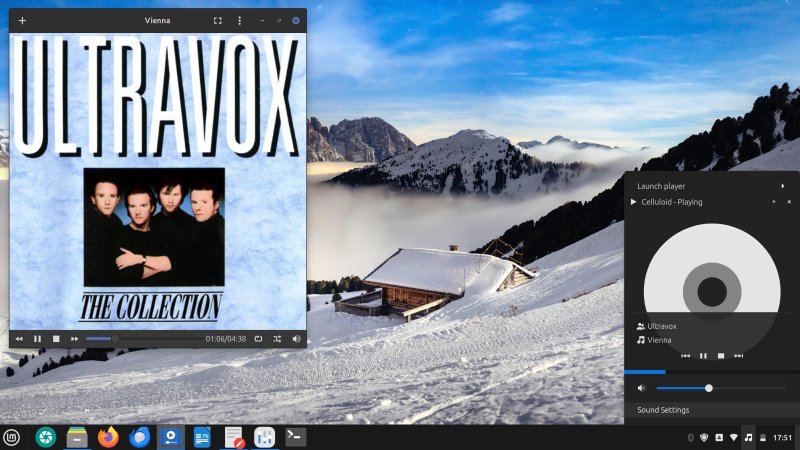800x450 pixels.
Task: Click the Ultravox album cover image
Action: tap(158, 182)
